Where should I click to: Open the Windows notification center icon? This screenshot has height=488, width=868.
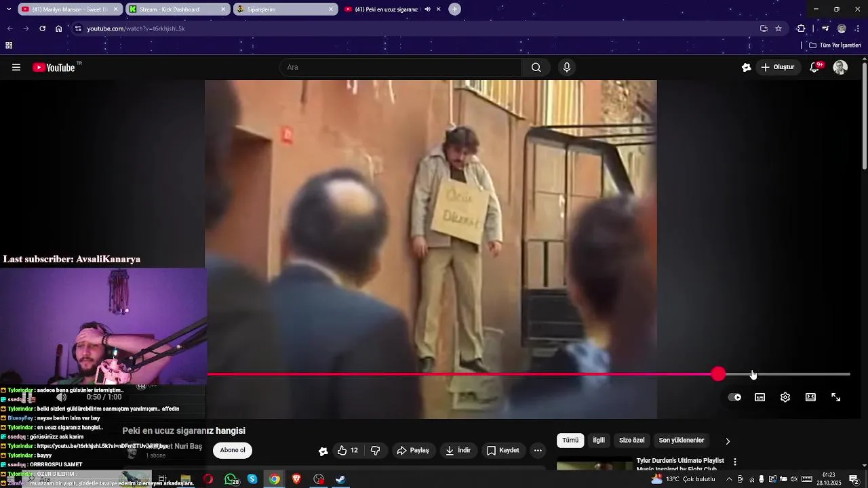pos(854,479)
